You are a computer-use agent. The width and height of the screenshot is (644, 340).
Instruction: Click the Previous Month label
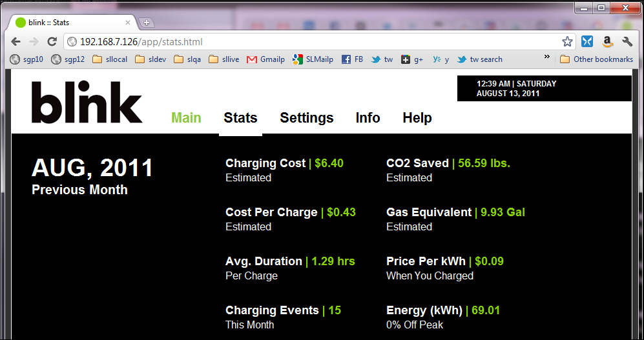79,190
